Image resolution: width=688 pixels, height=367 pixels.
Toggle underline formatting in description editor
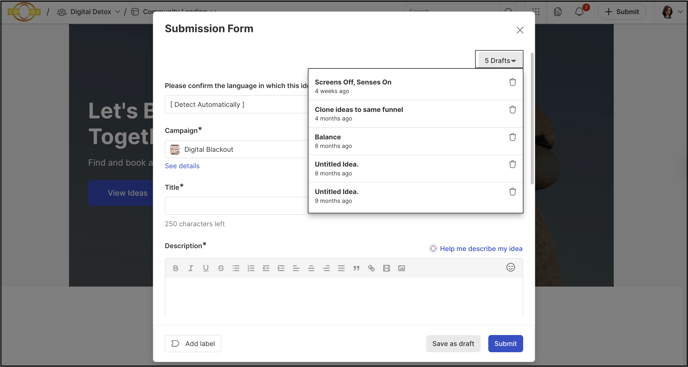pos(206,268)
